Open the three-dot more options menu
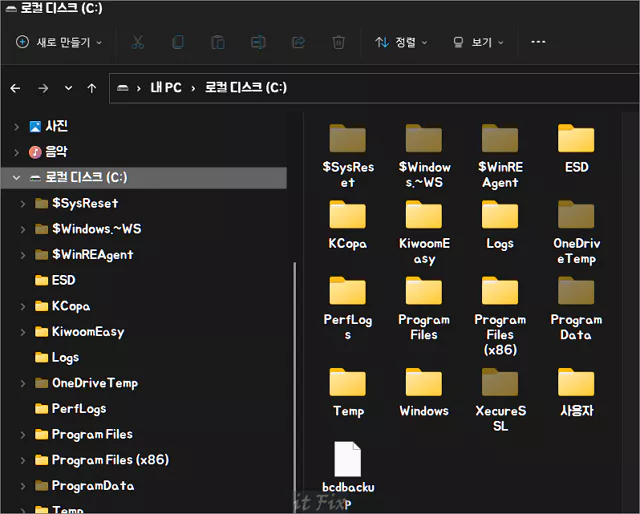Screen dimensions: 640x514 tap(538, 42)
